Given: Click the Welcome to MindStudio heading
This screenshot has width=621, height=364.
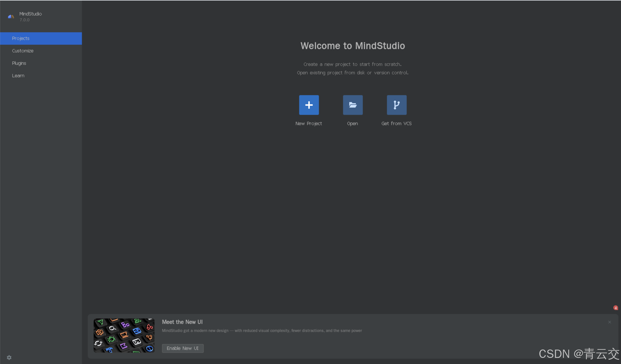Looking at the screenshot, I should (x=352, y=46).
